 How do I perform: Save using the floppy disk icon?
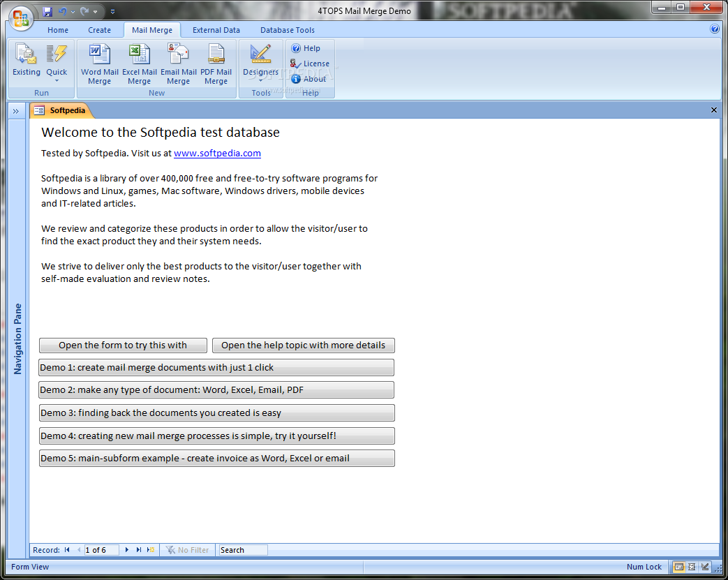pos(47,12)
